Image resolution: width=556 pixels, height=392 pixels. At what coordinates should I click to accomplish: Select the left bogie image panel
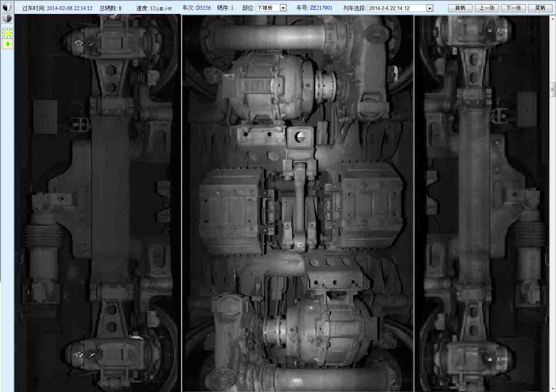[97, 203]
